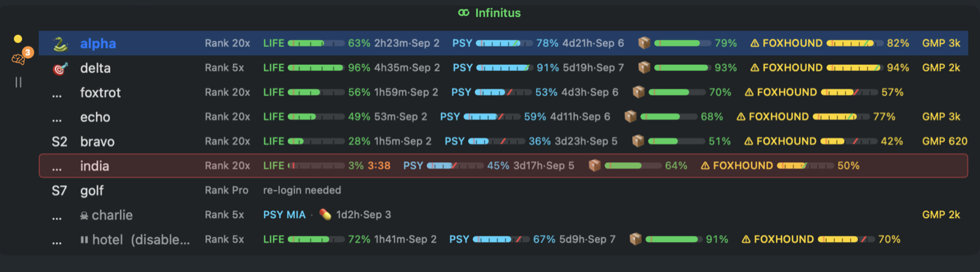
Task: Click alpha's 'Rank 20x' label
Action: click(x=227, y=43)
